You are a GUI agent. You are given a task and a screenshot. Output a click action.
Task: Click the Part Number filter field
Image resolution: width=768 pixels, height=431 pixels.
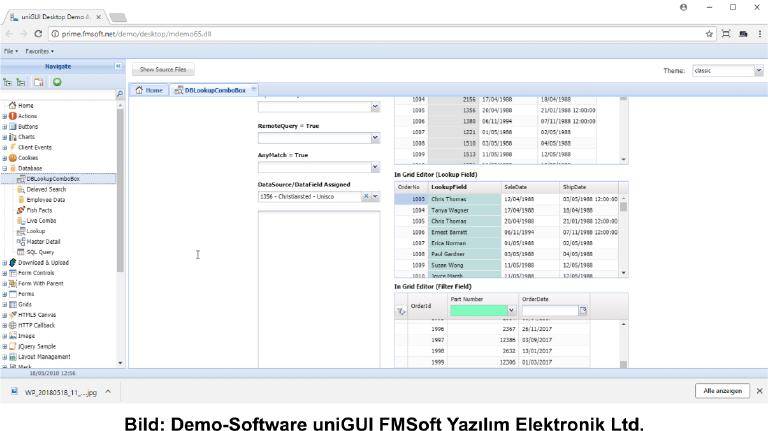pyautogui.click(x=478, y=311)
